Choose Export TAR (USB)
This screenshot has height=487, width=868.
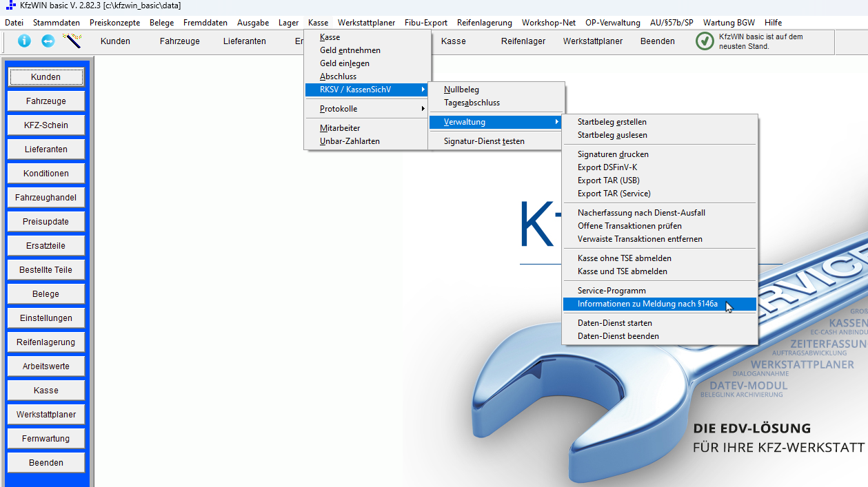(x=660, y=180)
